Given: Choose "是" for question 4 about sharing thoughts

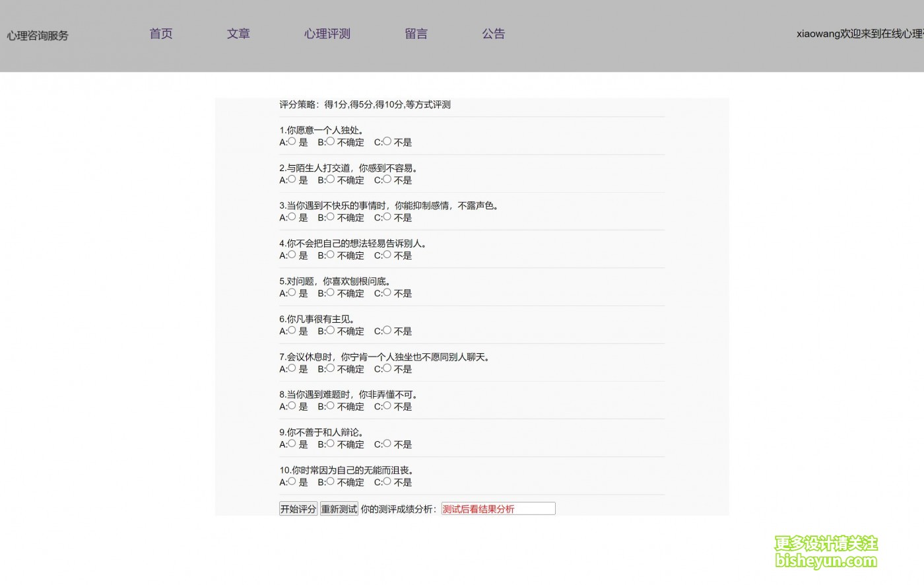Looking at the screenshot, I should [x=291, y=256].
